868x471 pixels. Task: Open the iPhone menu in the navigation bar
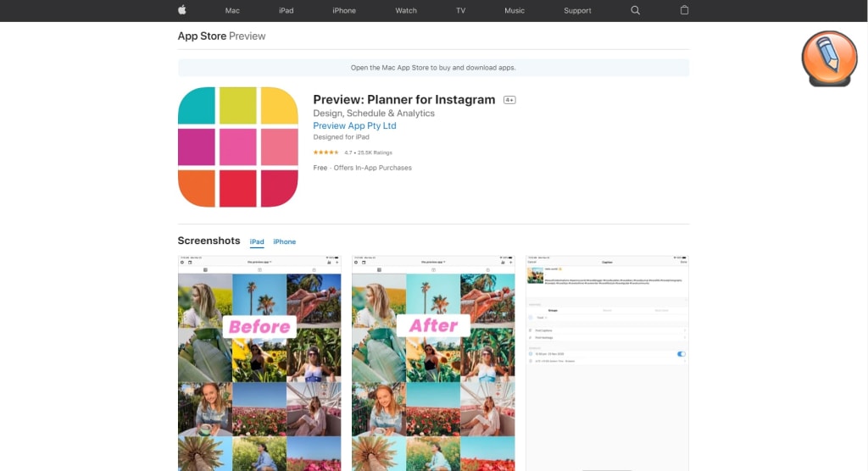click(344, 10)
